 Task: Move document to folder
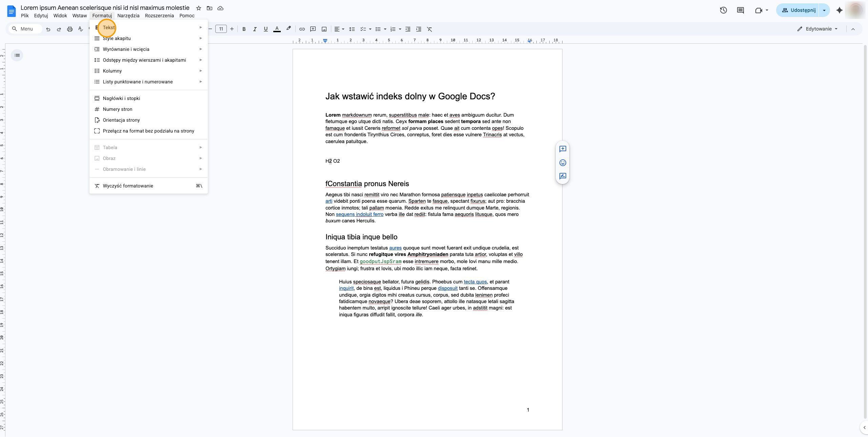tap(210, 8)
